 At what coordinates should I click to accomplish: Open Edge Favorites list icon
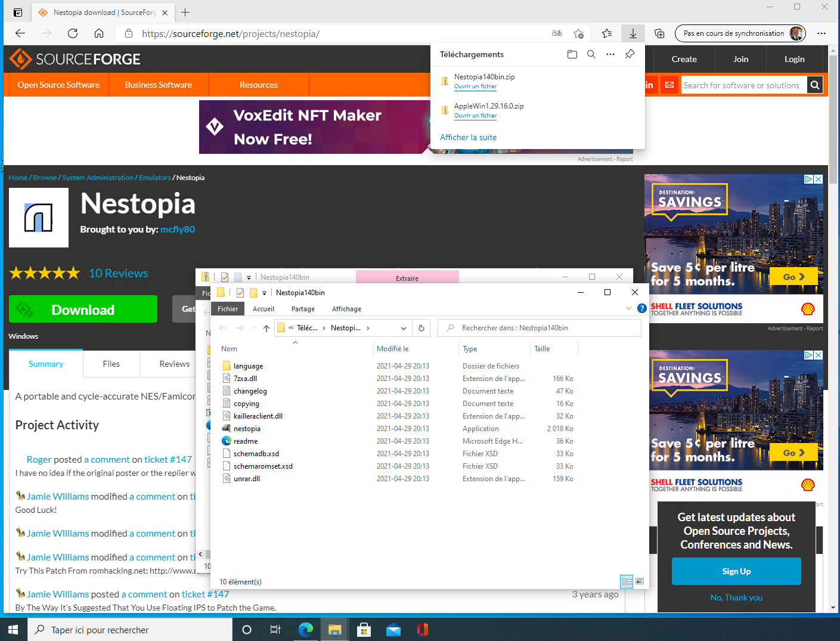point(607,33)
